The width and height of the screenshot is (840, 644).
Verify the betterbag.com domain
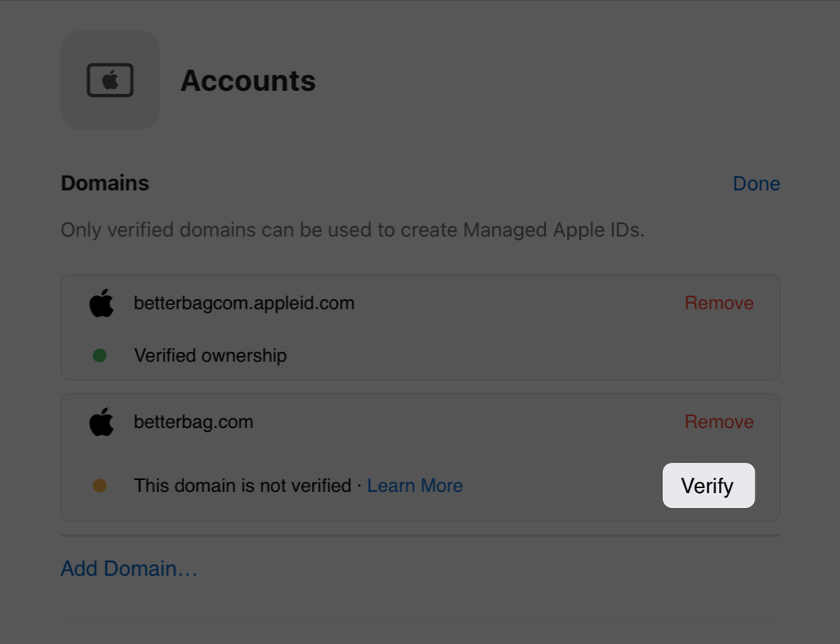click(708, 485)
